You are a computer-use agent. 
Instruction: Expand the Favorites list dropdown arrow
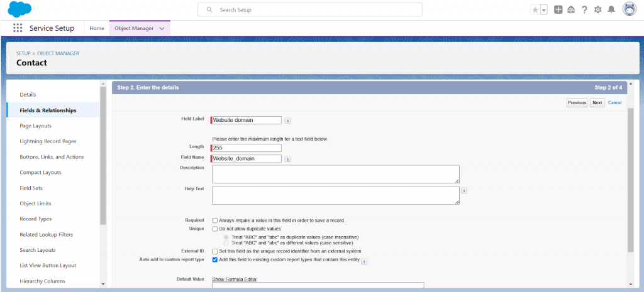(543, 10)
